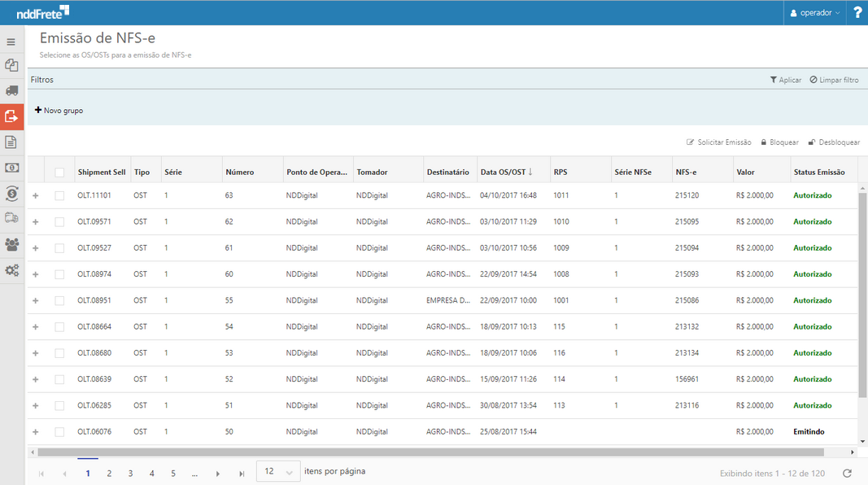Image resolution: width=868 pixels, height=485 pixels.
Task: Open the operador user dropdown
Action: coord(816,13)
